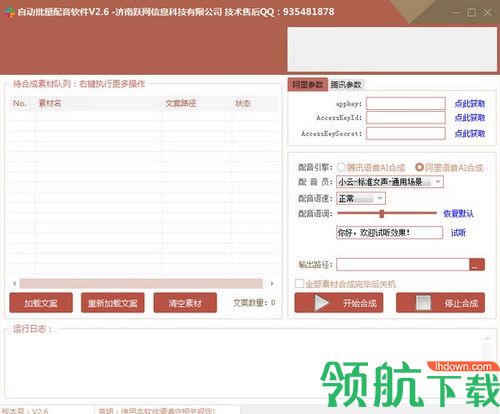The image size is (500, 414).
Task: Click the 状态 column header
Action: (x=254, y=103)
